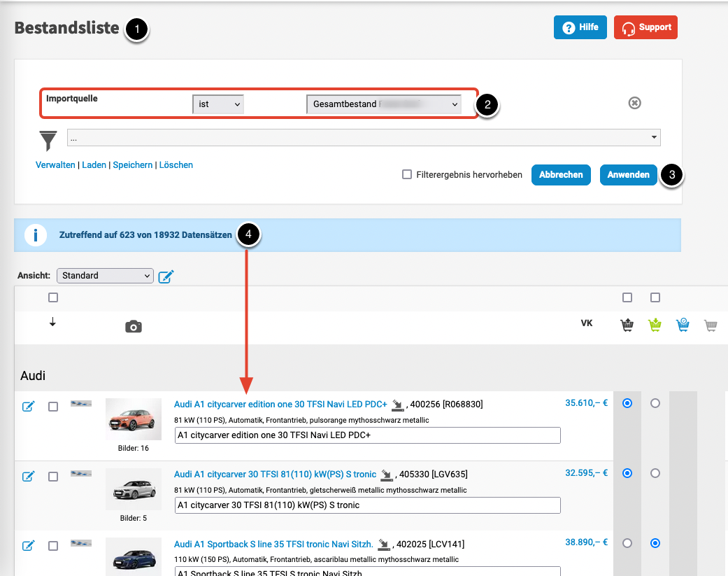Open the Gesamtbestand source dropdown
728x576 pixels.
click(384, 104)
